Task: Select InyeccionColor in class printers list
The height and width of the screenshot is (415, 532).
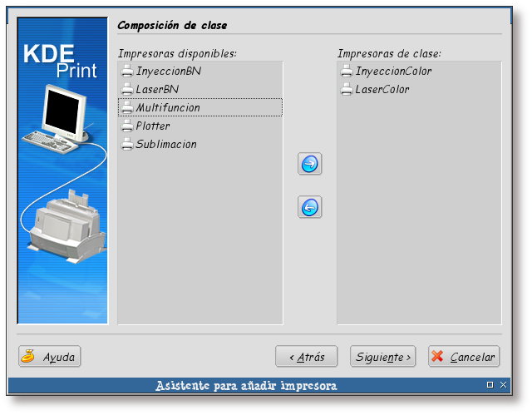Action: tap(393, 72)
